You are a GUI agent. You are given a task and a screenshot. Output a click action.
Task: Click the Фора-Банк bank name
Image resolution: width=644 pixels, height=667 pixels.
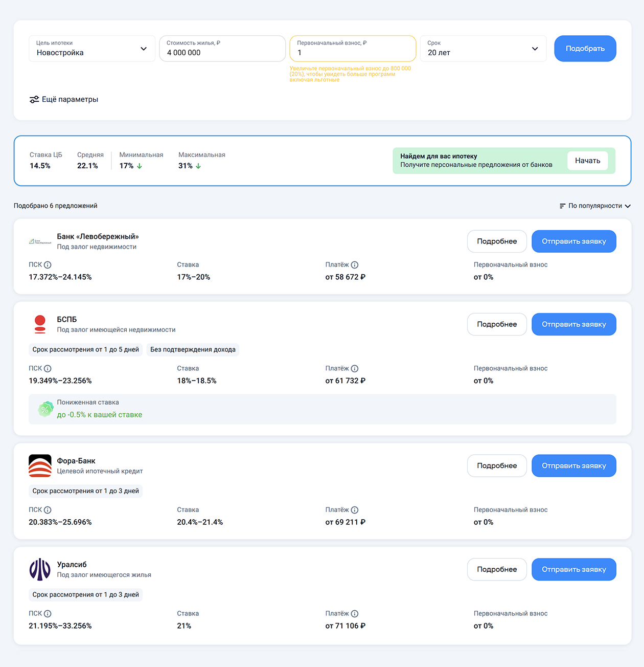coord(76,461)
